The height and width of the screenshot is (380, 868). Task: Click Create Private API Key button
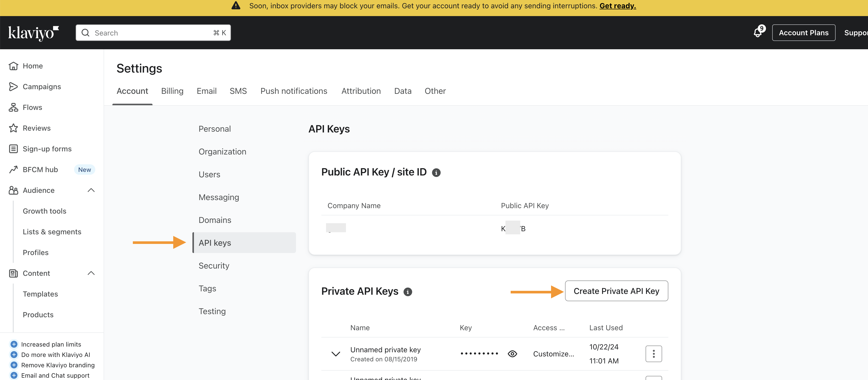(x=616, y=291)
